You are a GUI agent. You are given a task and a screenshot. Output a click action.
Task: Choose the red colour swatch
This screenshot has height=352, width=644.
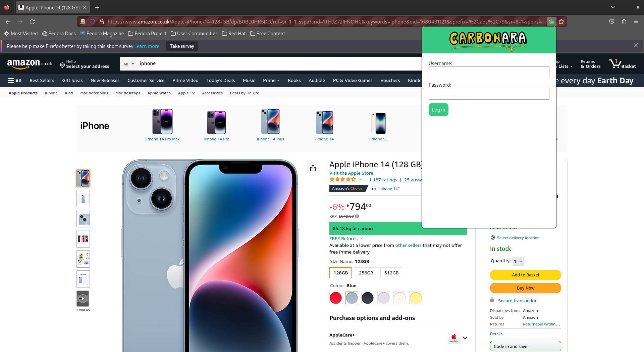click(335, 298)
